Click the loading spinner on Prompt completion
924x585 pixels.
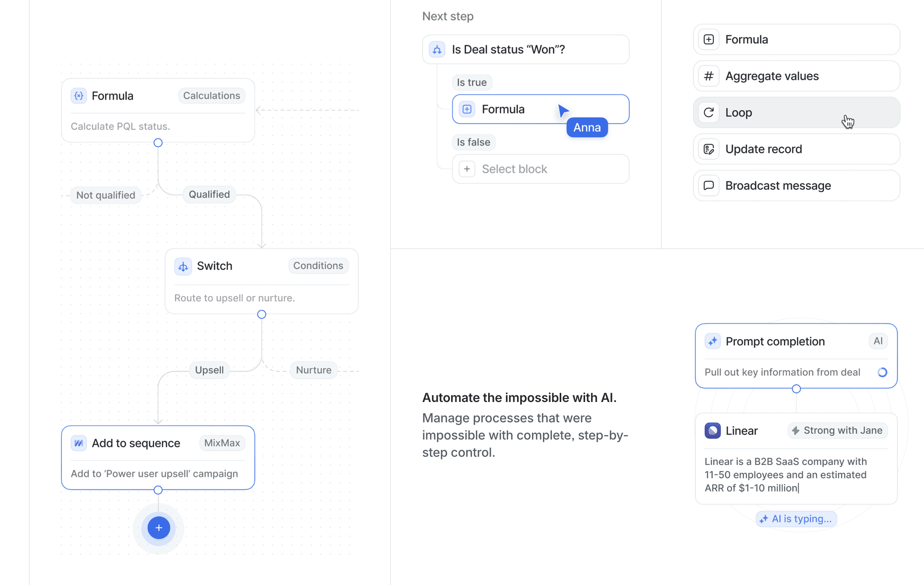(882, 372)
